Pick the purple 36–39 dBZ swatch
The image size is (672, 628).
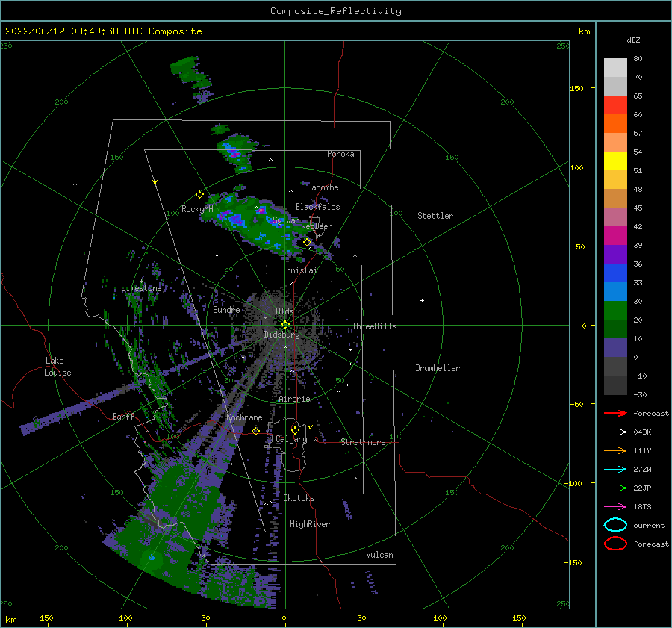pos(615,255)
